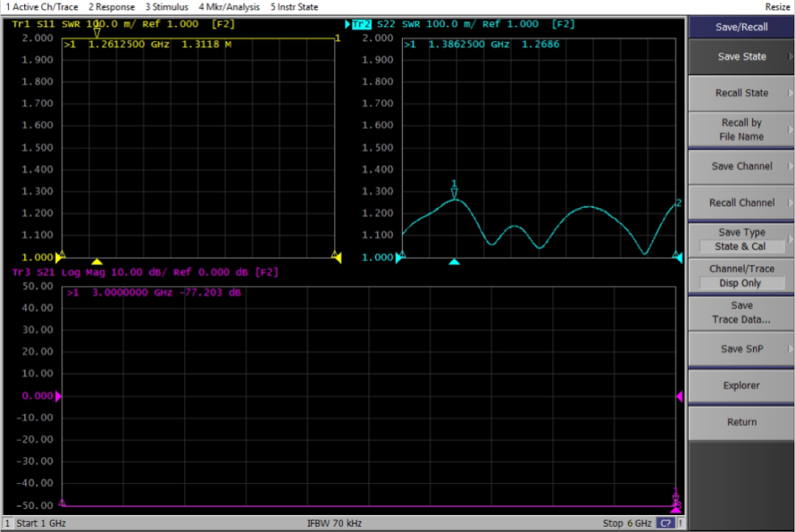Open the Recall Channel submenu
Viewport: 795px width, 532px height.
(x=741, y=202)
